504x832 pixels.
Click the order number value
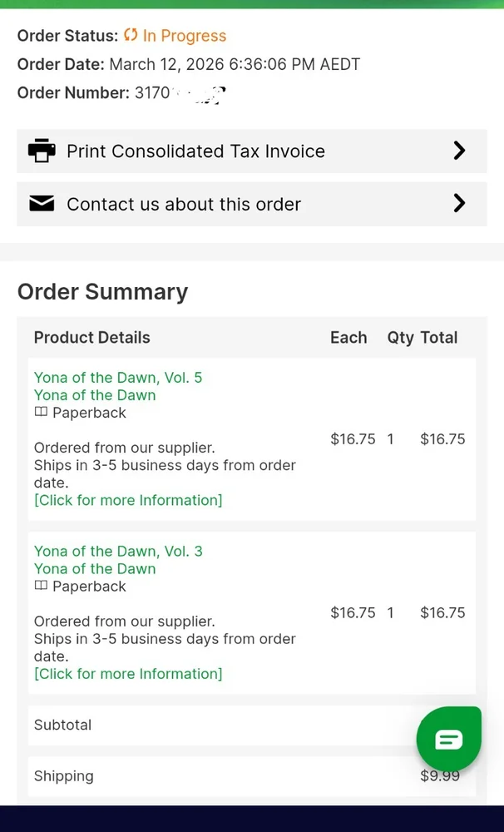pos(180,93)
